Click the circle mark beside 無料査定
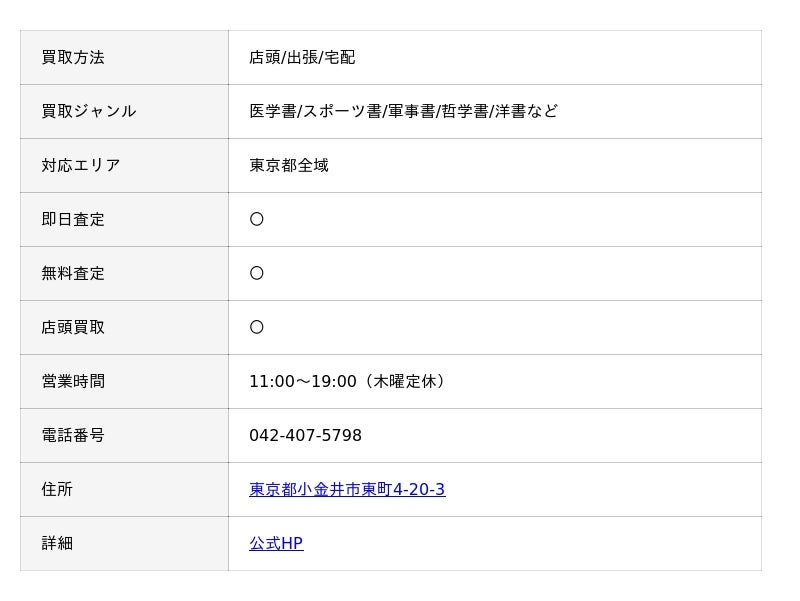Screen dimensions: 800x601 [257, 274]
